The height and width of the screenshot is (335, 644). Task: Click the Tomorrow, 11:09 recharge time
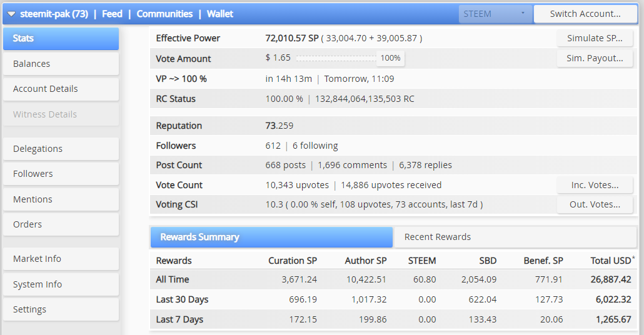coord(359,79)
